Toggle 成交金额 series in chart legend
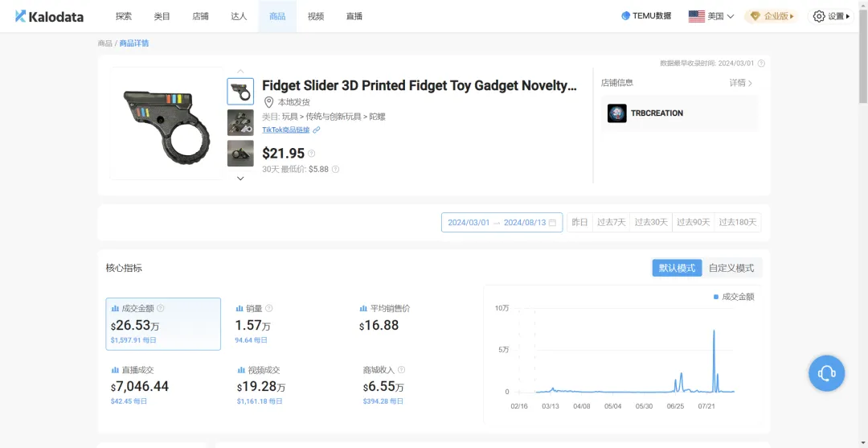The image size is (868, 448). 734,297
